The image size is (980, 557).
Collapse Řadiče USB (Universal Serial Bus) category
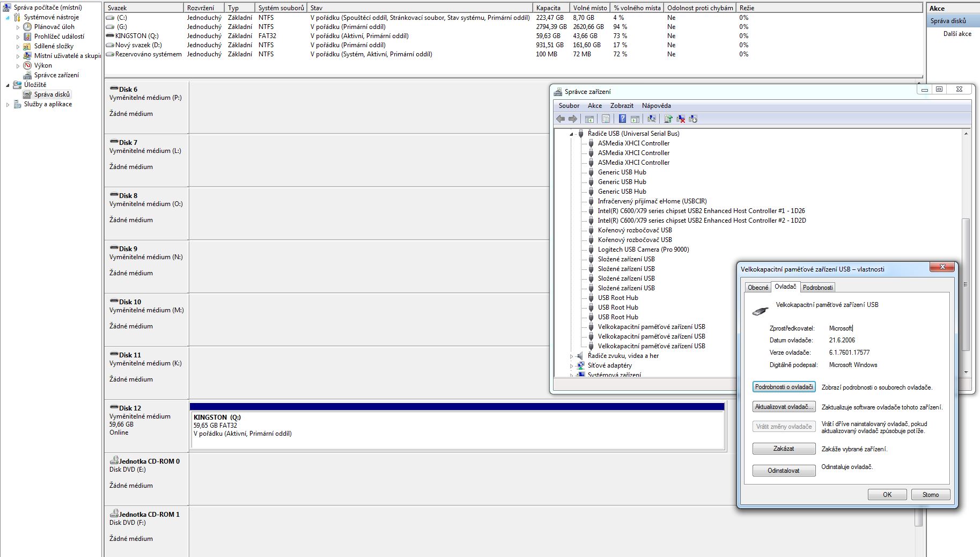[x=571, y=134]
